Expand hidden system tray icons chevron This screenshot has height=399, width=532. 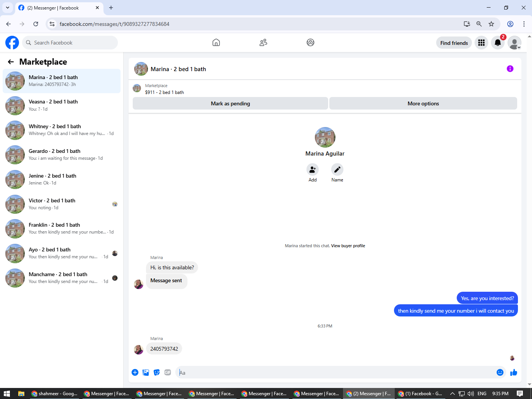453,394
